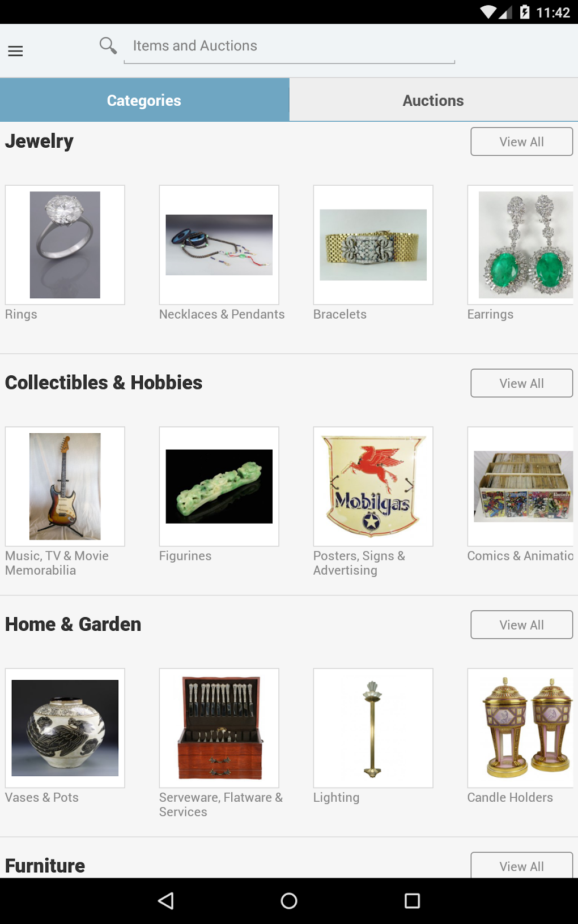View all Collectibles & Hobbies categories
Image resolution: width=578 pixels, height=924 pixels.
point(521,383)
